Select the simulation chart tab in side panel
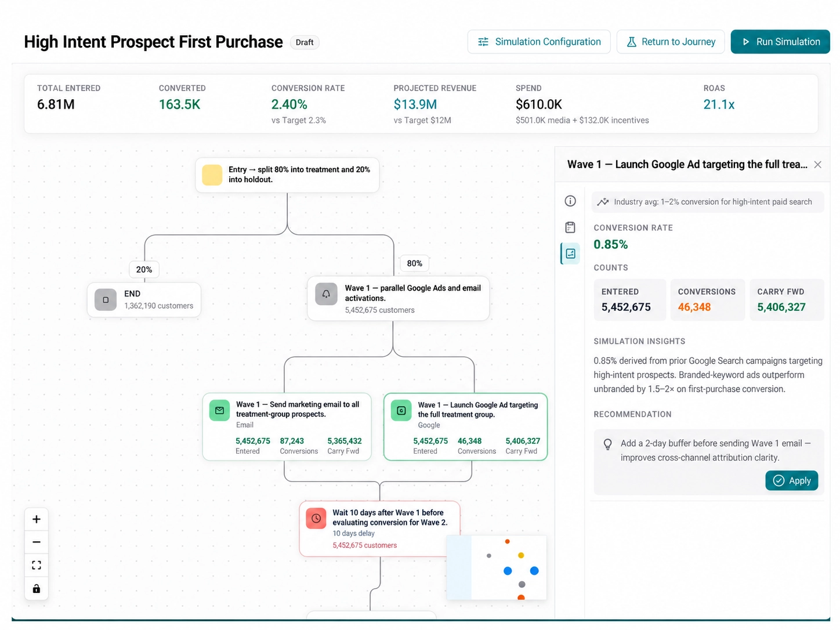 570,254
